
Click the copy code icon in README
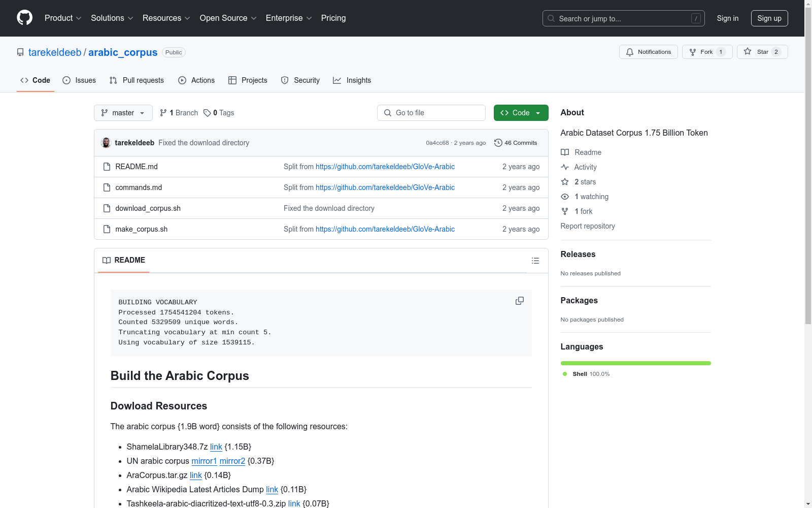(x=520, y=301)
